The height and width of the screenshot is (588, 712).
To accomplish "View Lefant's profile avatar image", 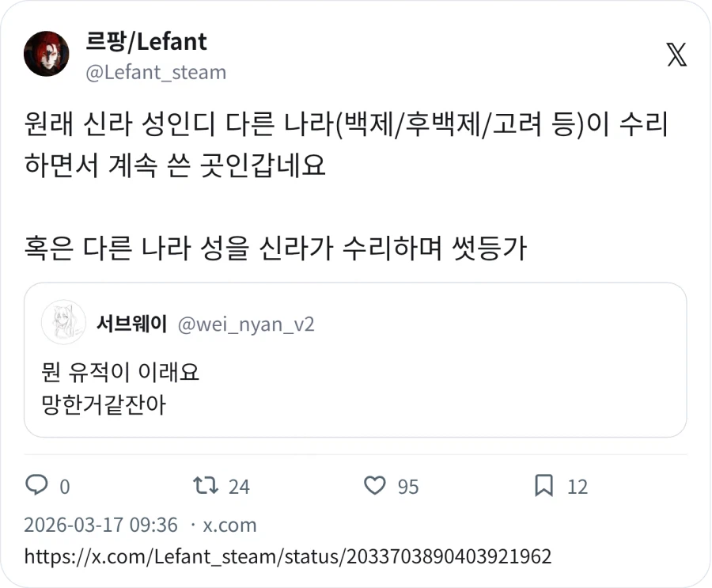I will (47, 53).
